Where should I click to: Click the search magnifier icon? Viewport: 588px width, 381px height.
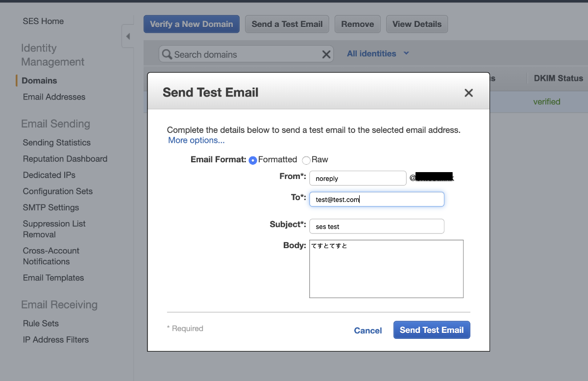pyautogui.click(x=167, y=54)
